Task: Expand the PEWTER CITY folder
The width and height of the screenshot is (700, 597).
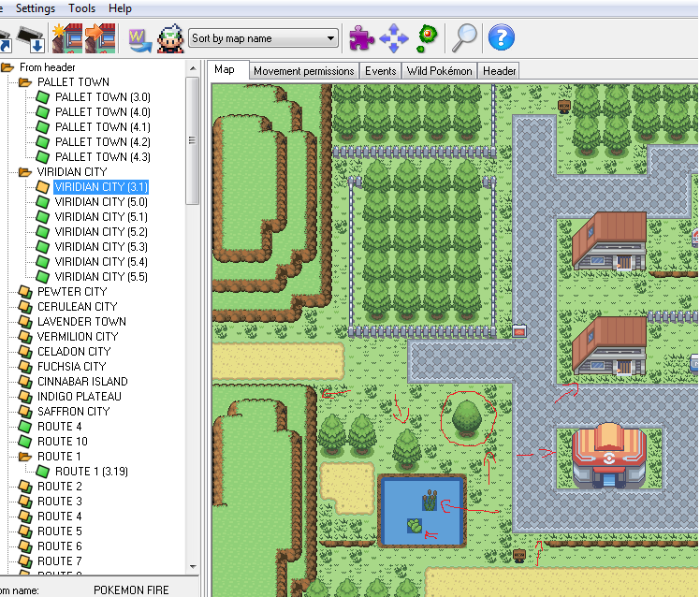Action: pyautogui.click(x=25, y=292)
